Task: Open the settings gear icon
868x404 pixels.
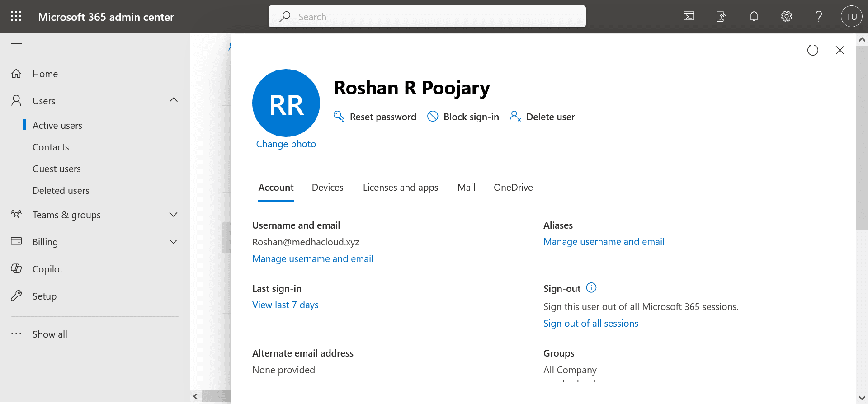Action: click(x=786, y=17)
